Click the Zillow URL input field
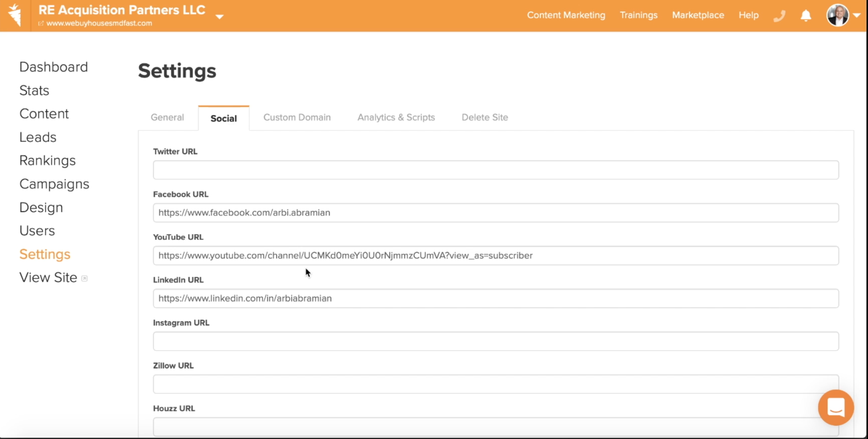The height and width of the screenshot is (439, 868). tap(496, 384)
